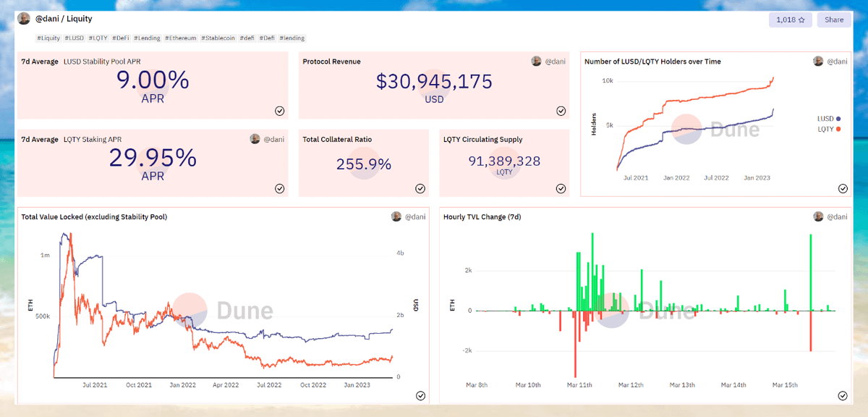Toggle LUSD series in holders chart legend
Viewport: 868px width, 417px height.
click(828, 118)
